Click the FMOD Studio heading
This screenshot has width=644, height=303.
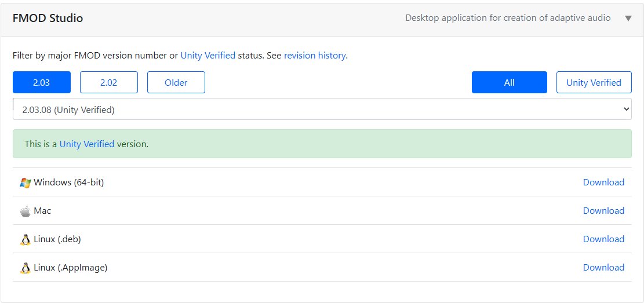pos(48,18)
